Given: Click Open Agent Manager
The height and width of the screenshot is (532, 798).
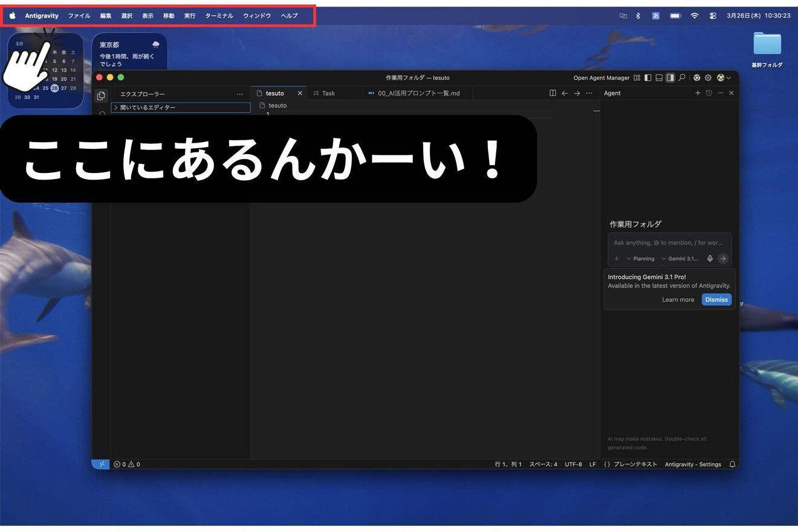Looking at the screenshot, I should point(602,78).
